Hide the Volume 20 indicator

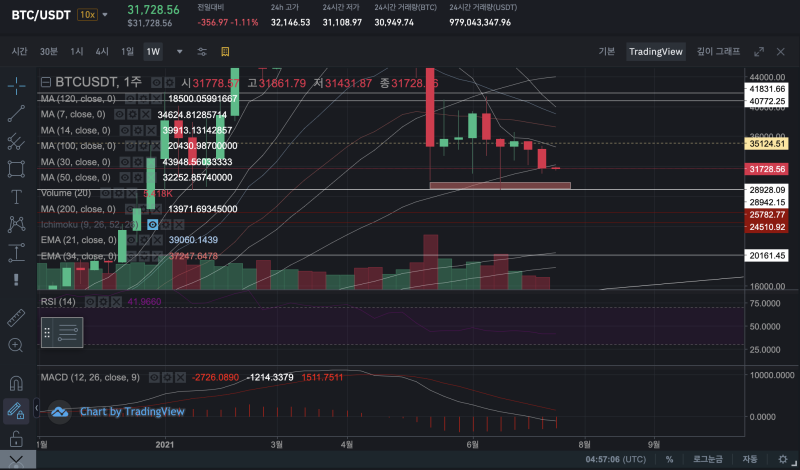pyautogui.click(x=105, y=193)
